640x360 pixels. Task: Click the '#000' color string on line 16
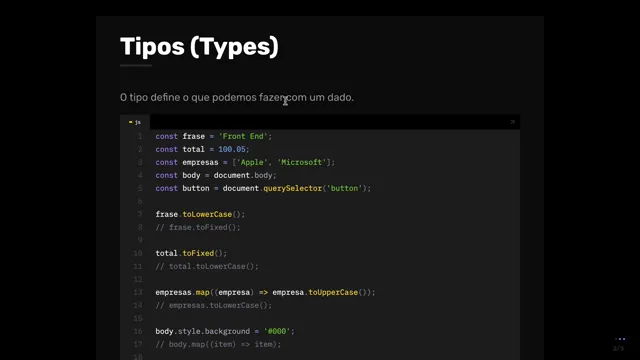tap(277, 331)
